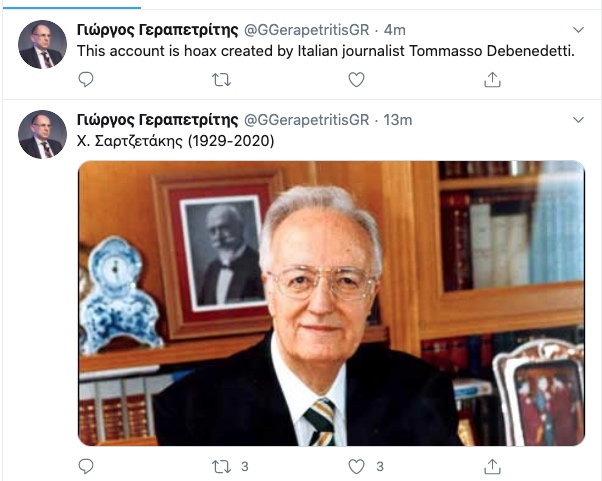Image resolution: width=602 pixels, height=481 pixels.
Task: Reply to the Σαρτζετάκης tweet
Action: (86, 466)
